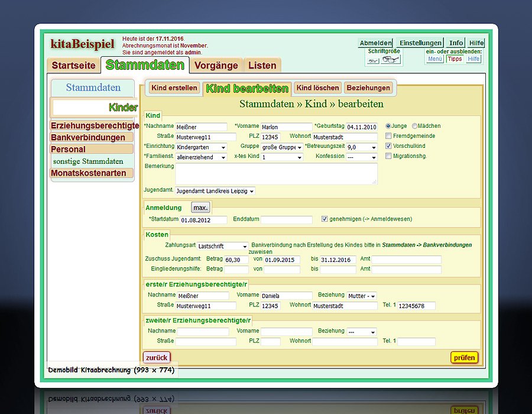Click the empty Enddatum field

pos(286,220)
